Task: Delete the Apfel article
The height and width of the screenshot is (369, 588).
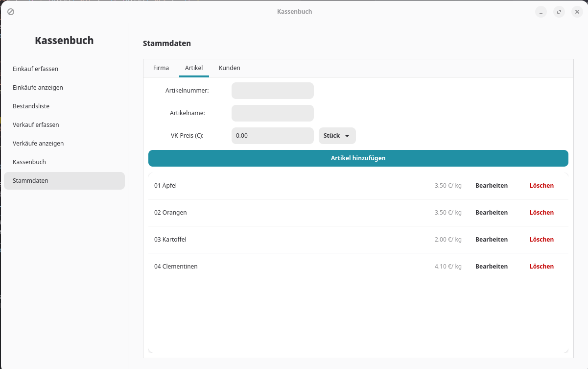Action: [541, 186]
